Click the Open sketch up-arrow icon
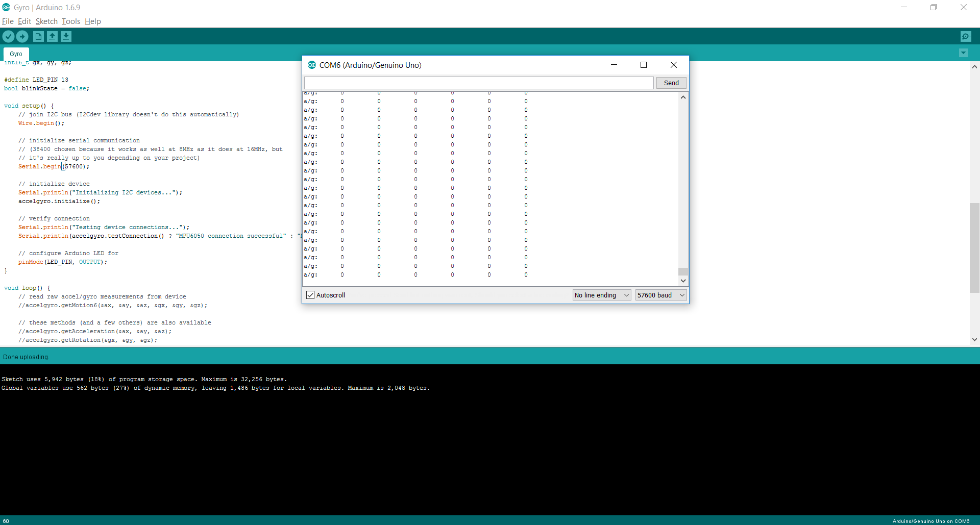The height and width of the screenshot is (525, 980). point(52,36)
